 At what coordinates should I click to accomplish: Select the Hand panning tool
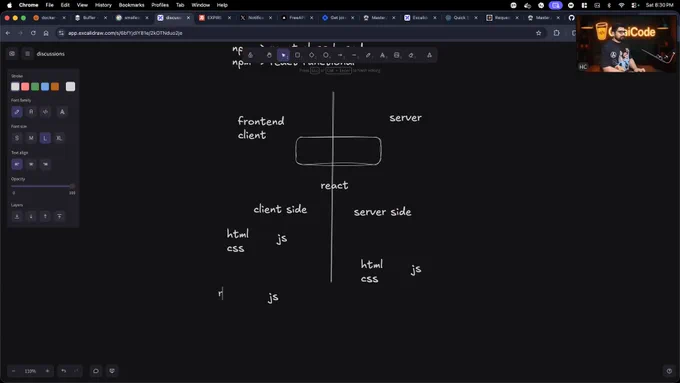(269, 55)
